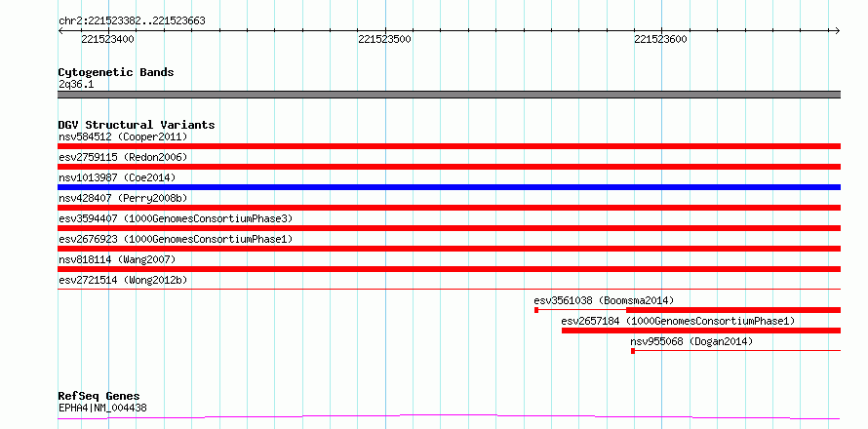
Task: Click the 221523600 ruler position
Action: tap(661, 39)
